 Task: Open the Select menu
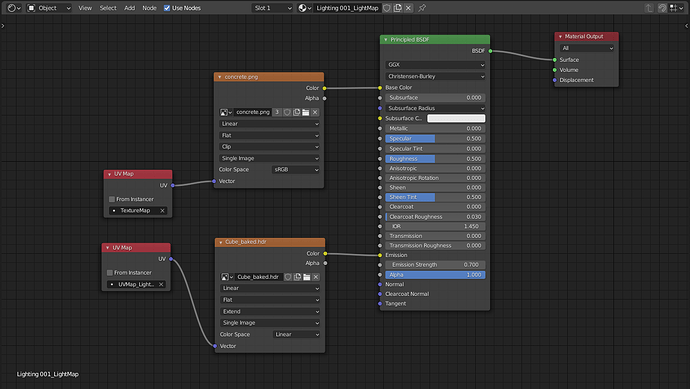click(x=108, y=8)
